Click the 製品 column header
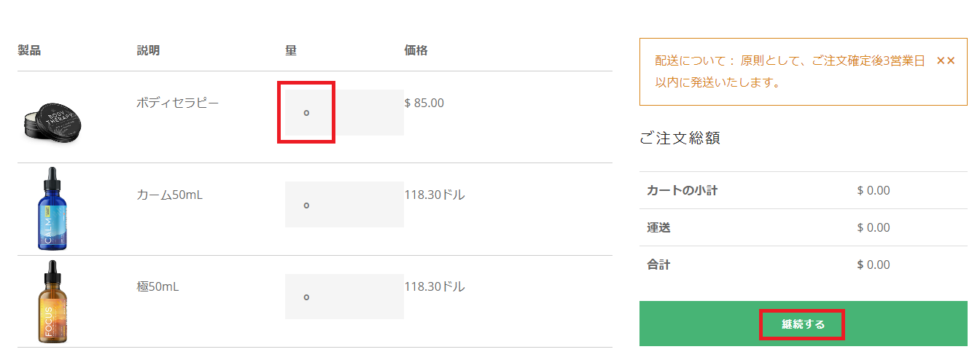 [29, 50]
